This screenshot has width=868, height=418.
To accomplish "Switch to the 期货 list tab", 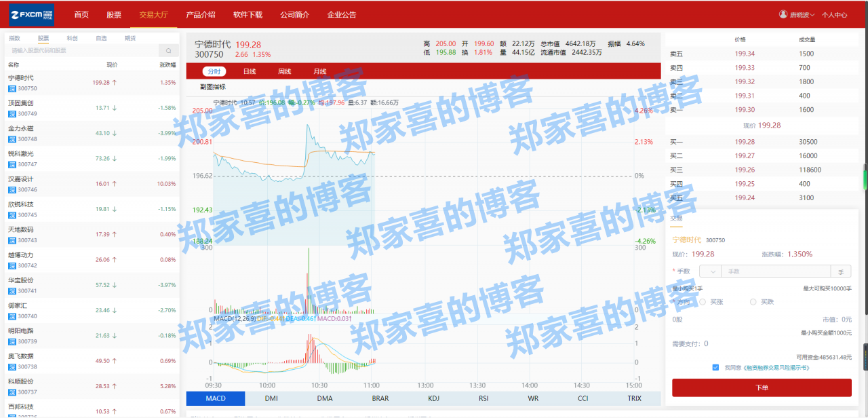I will point(130,38).
